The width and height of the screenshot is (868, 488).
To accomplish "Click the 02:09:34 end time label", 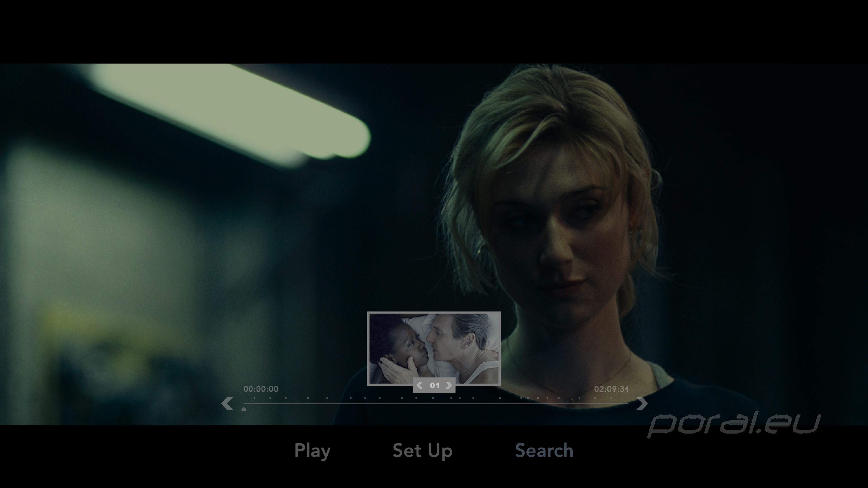I will pyautogui.click(x=612, y=389).
